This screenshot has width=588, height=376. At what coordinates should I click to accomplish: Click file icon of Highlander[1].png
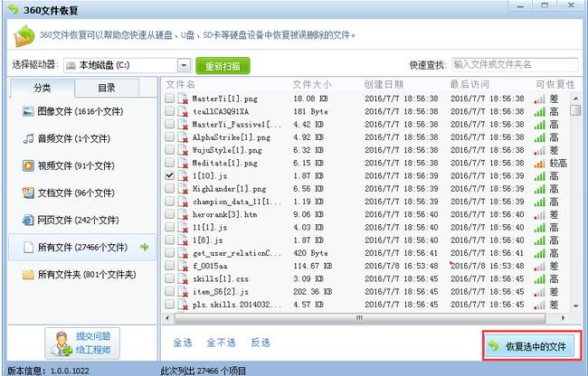[183, 189]
